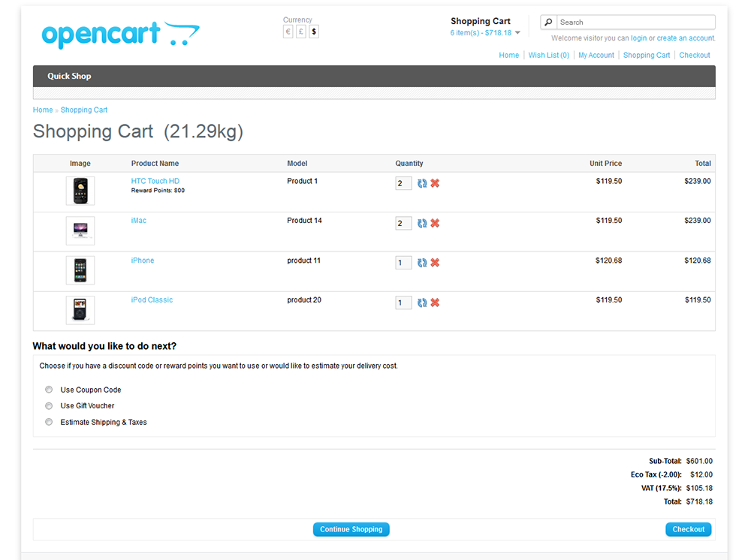Image resolution: width=751 pixels, height=560 pixels.
Task: Click the VAT (17.5%) label
Action: tap(662, 488)
